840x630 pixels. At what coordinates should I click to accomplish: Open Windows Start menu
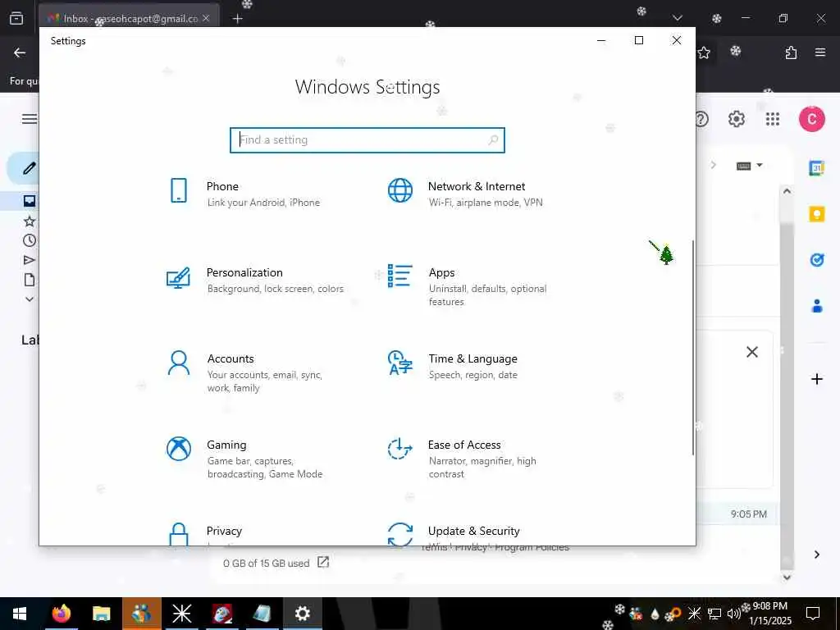(20, 614)
